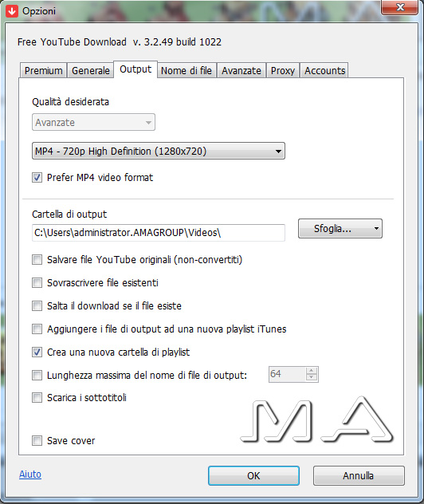424x504 pixels.
Task: Enable the Save cover option
Action: point(37,440)
